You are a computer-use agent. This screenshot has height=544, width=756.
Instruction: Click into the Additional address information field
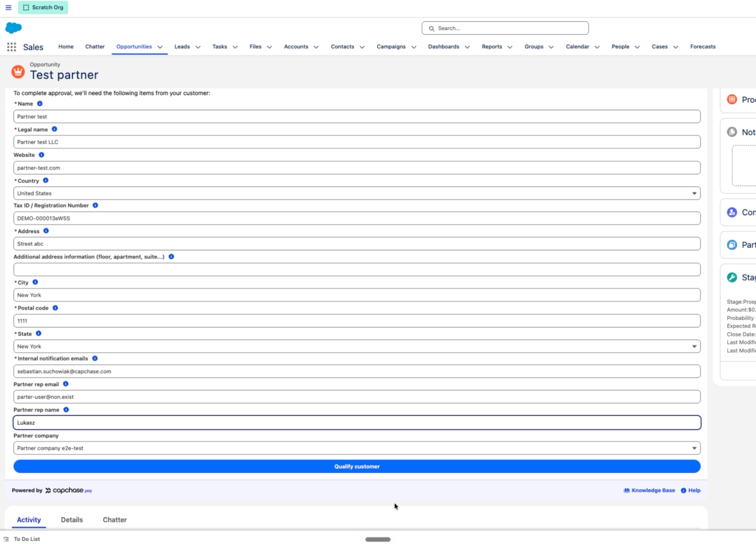point(357,269)
